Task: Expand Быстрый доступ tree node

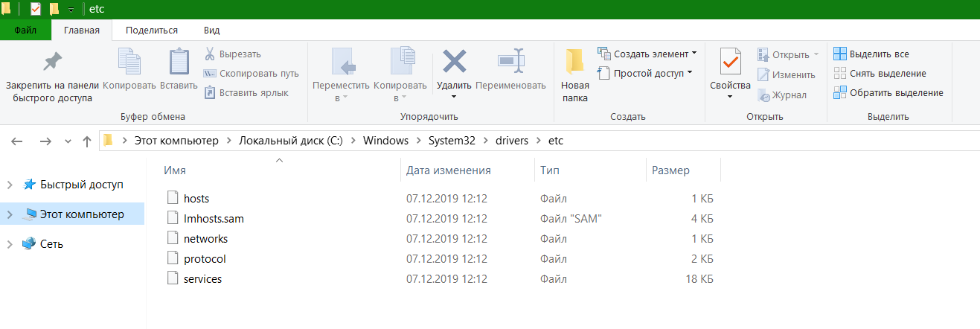Action: (x=10, y=185)
